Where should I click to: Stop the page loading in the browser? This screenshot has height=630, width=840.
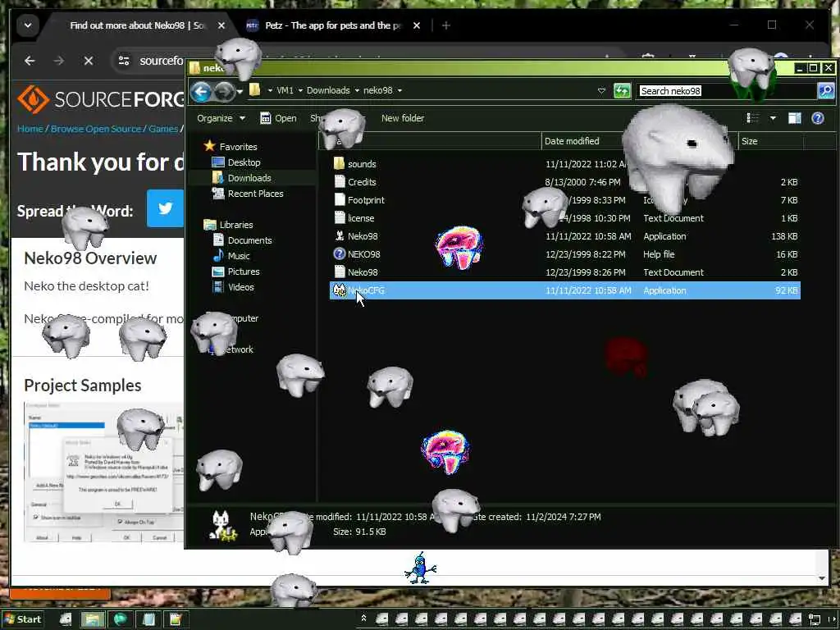coord(89,61)
